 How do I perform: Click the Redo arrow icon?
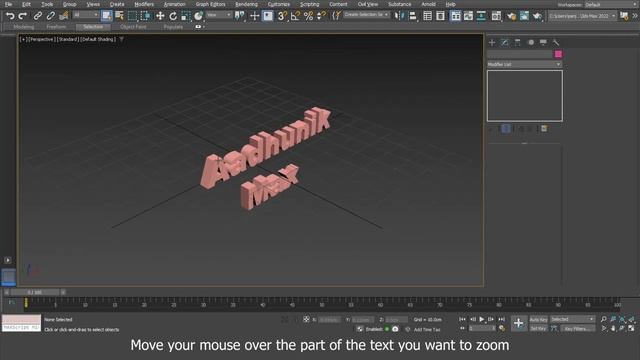23,16
